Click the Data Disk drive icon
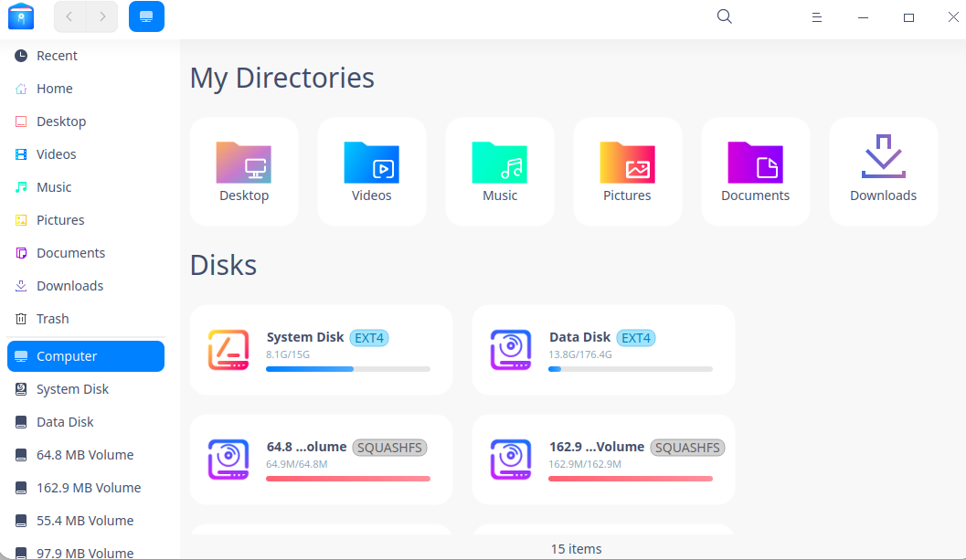The height and width of the screenshot is (560, 966). 511,350
